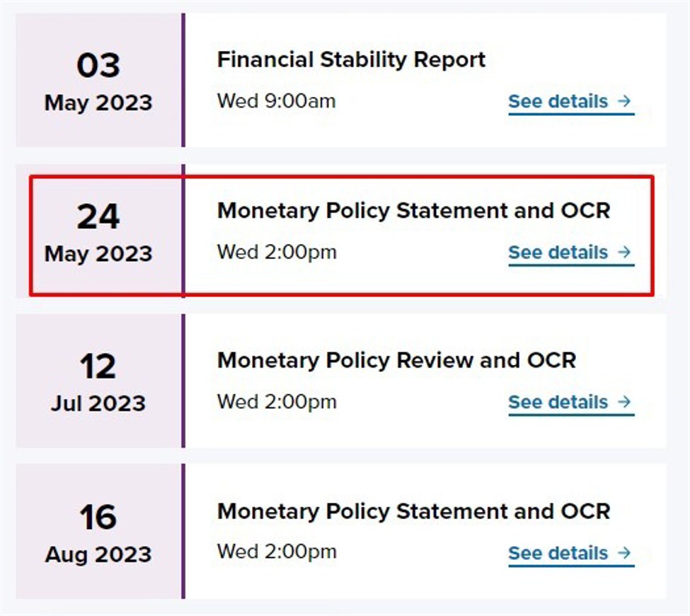Click the highlighted Monetary Policy Statement and OCR title
The height and width of the screenshot is (616, 690).
pyautogui.click(x=414, y=211)
